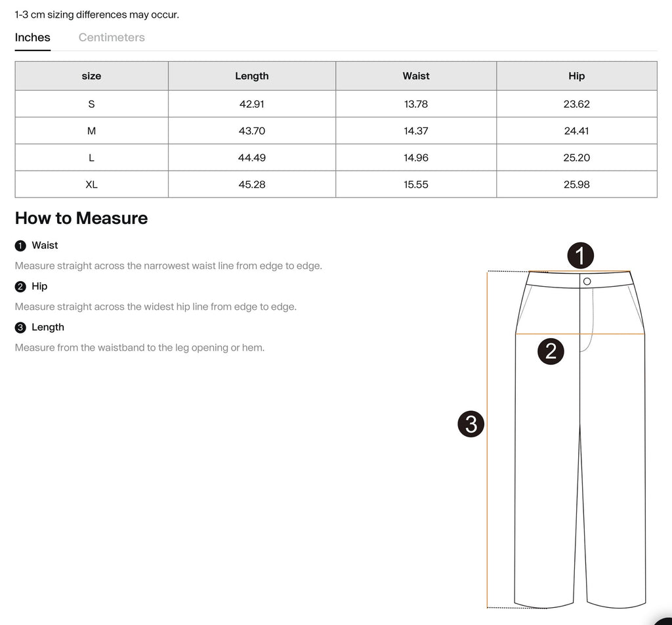Click the How to Measure heading

(x=81, y=218)
